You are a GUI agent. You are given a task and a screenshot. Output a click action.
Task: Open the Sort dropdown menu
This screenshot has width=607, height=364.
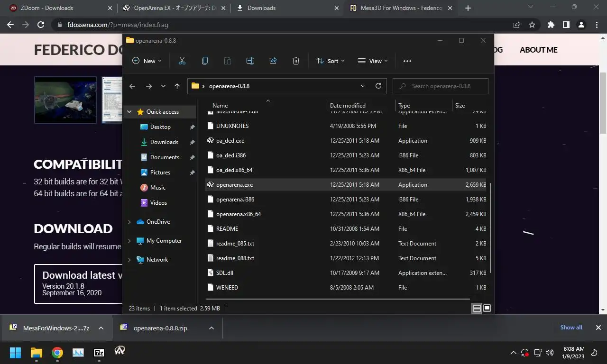point(331,61)
